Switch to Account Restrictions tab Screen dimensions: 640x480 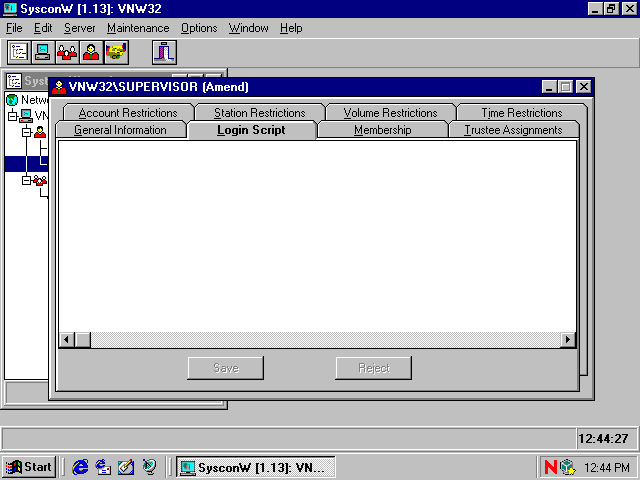pos(128,113)
